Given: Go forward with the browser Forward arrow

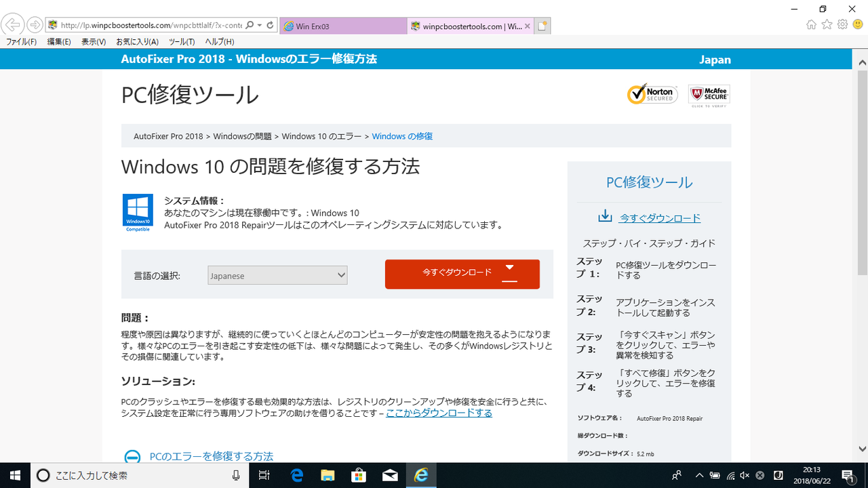Looking at the screenshot, I should coord(34,25).
